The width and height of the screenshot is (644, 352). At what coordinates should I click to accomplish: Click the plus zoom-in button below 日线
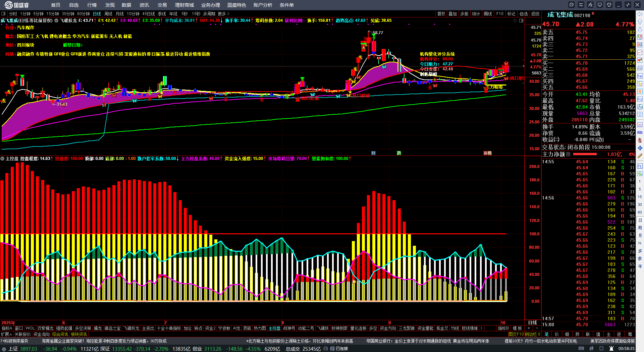pyautogui.click(x=529, y=328)
